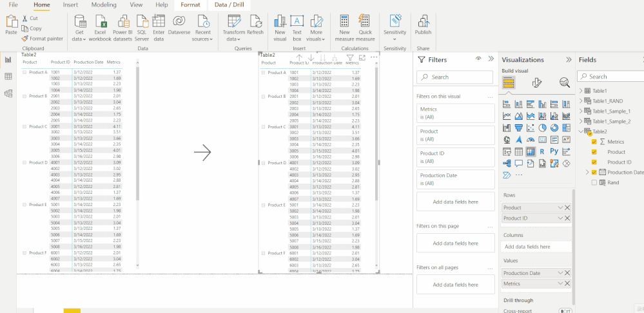Select the Q&A speech bubble visual
This screenshot has height=313, width=644.
point(519,164)
